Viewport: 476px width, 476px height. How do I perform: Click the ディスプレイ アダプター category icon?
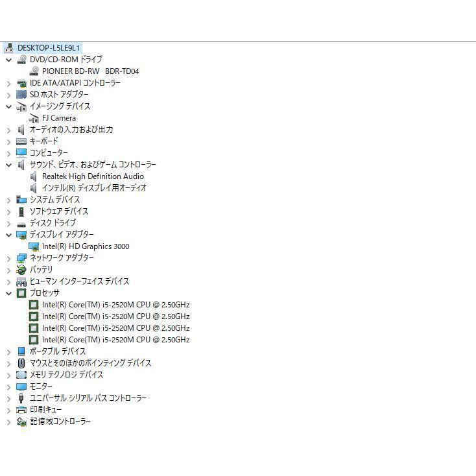pos(21,235)
